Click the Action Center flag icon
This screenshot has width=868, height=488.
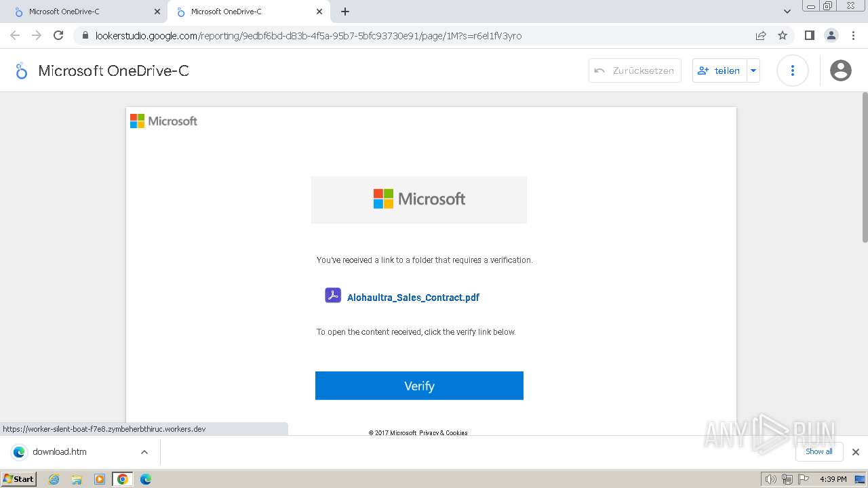pos(802,479)
